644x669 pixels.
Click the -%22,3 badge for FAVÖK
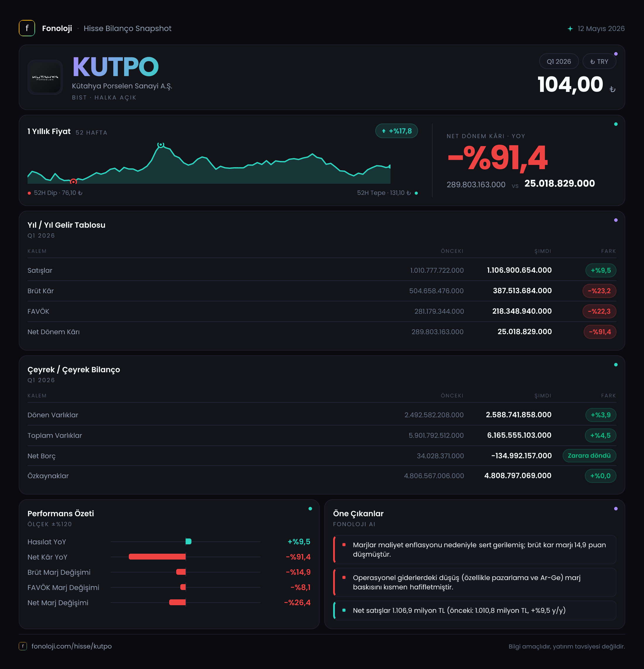[599, 311]
